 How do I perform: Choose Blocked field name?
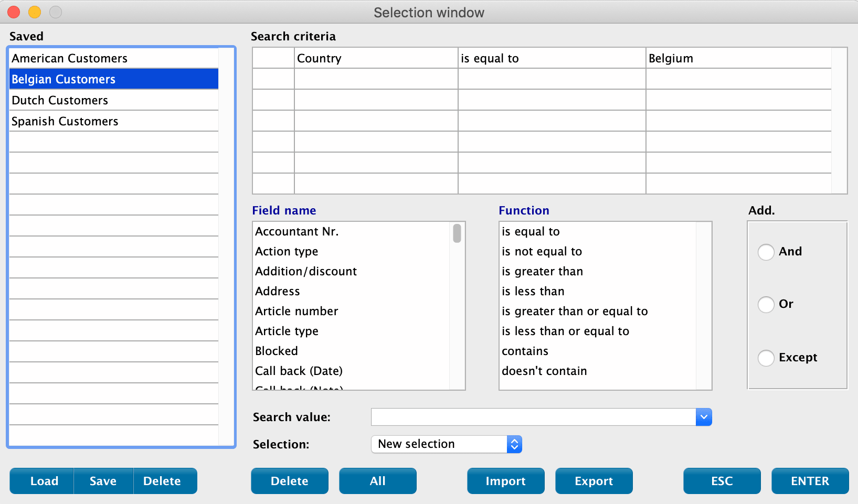click(352, 351)
